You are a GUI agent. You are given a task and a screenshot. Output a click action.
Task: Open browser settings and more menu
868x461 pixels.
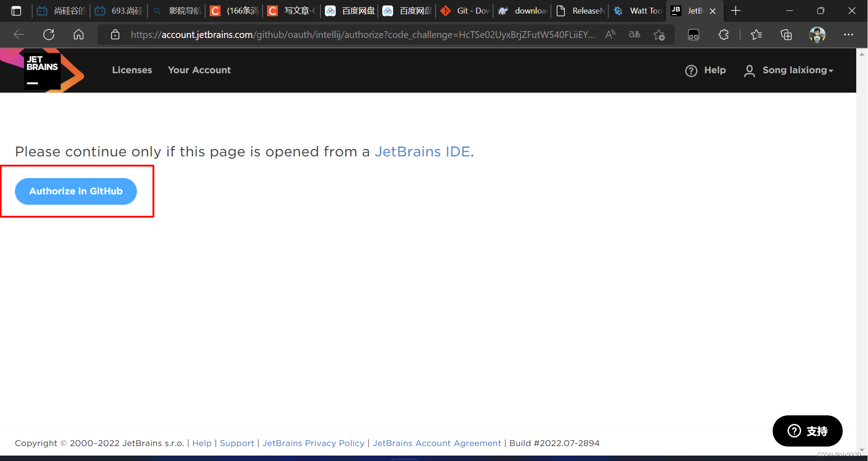(849, 35)
